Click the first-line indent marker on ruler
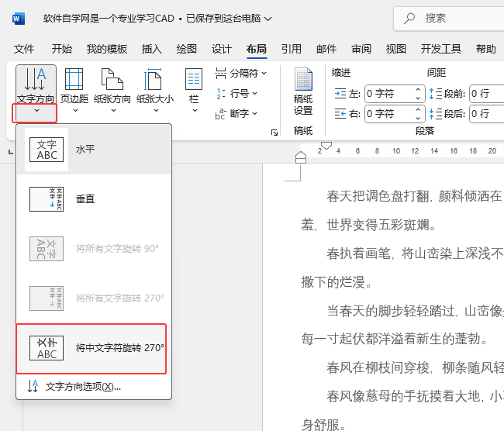The image size is (504, 431). (x=326, y=146)
